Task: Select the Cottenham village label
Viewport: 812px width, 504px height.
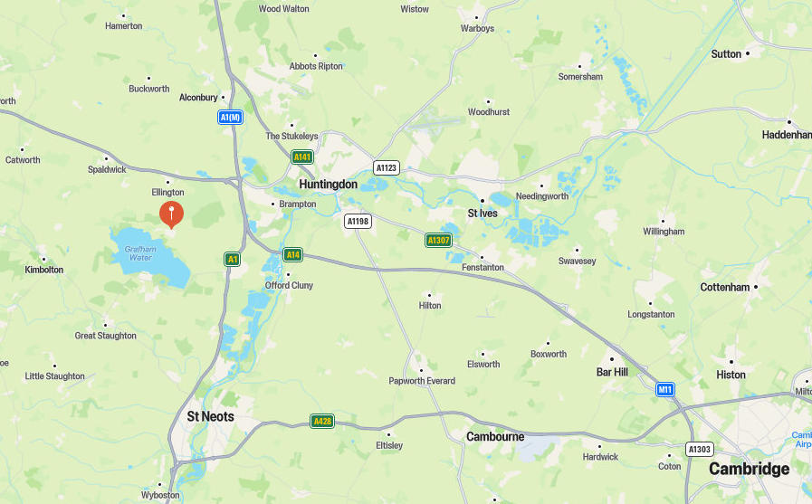Action: coord(725,287)
